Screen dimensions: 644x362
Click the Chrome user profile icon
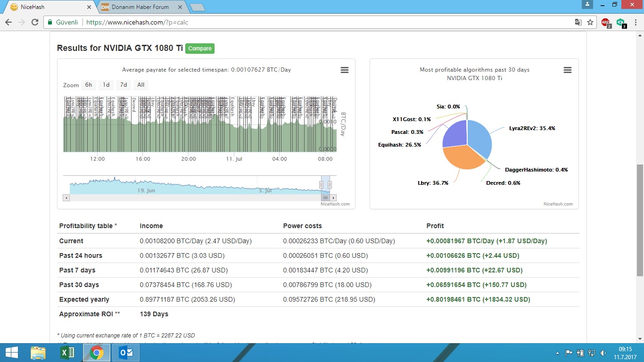click(587, 4)
